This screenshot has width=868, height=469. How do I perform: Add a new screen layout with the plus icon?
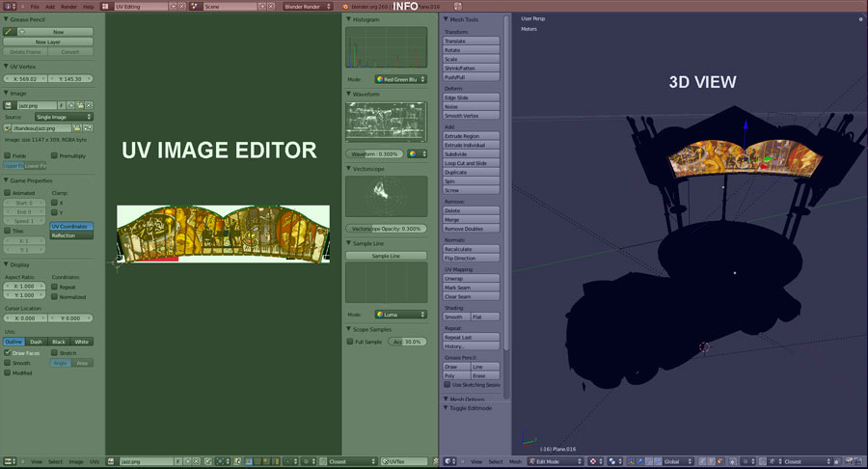pyautogui.click(x=173, y=6)
